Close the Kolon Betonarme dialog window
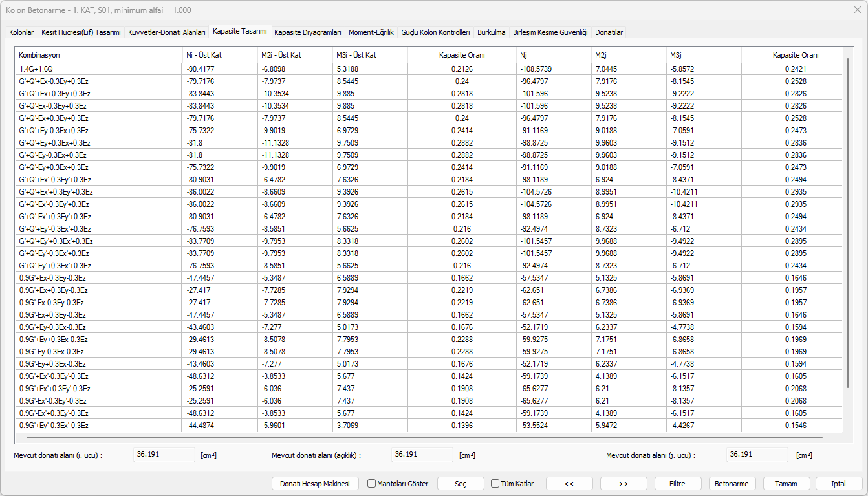This screenshot has height=496, width=868. click(x=857, y=10)
